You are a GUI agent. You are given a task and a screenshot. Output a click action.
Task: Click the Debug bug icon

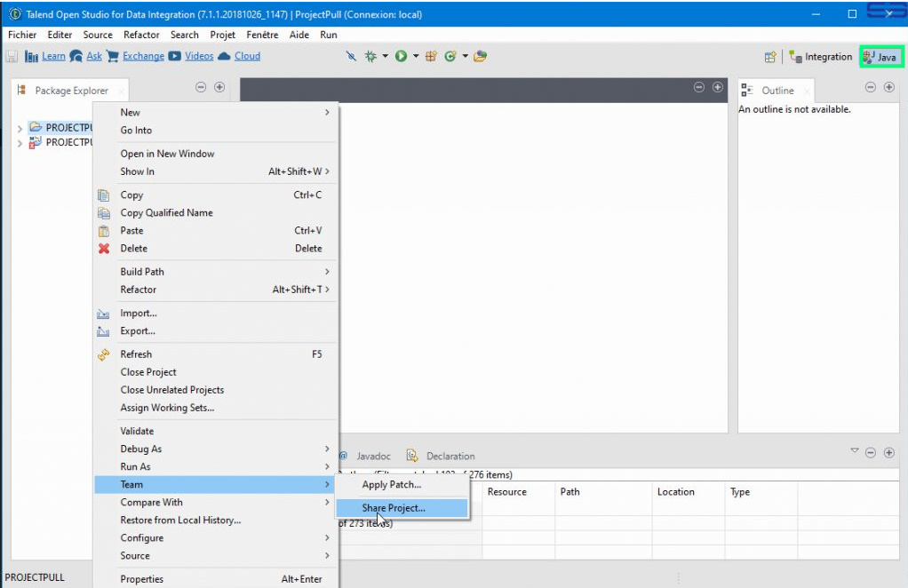coord(370,56)
